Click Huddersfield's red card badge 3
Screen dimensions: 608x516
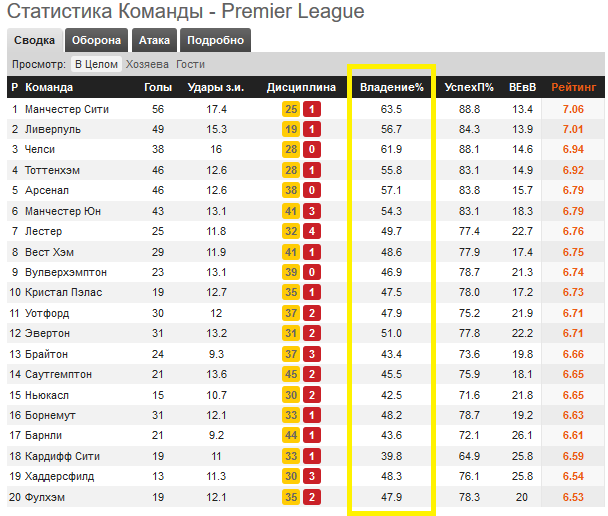[312, 476]
